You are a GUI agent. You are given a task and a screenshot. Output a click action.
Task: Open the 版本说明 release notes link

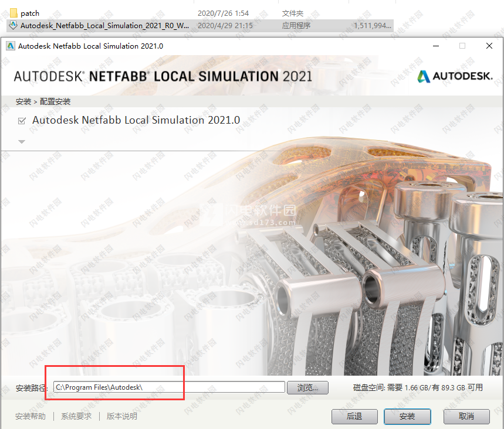tap(122, 417)
